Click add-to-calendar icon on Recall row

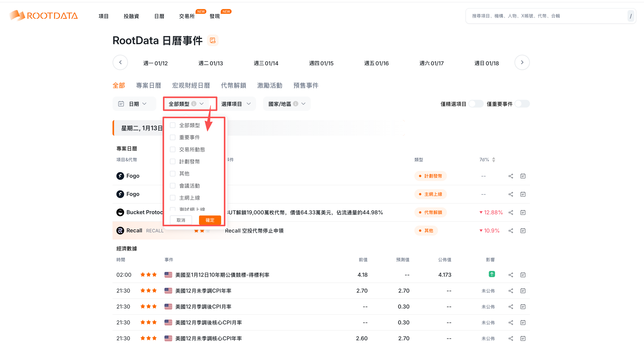[523, 231]
